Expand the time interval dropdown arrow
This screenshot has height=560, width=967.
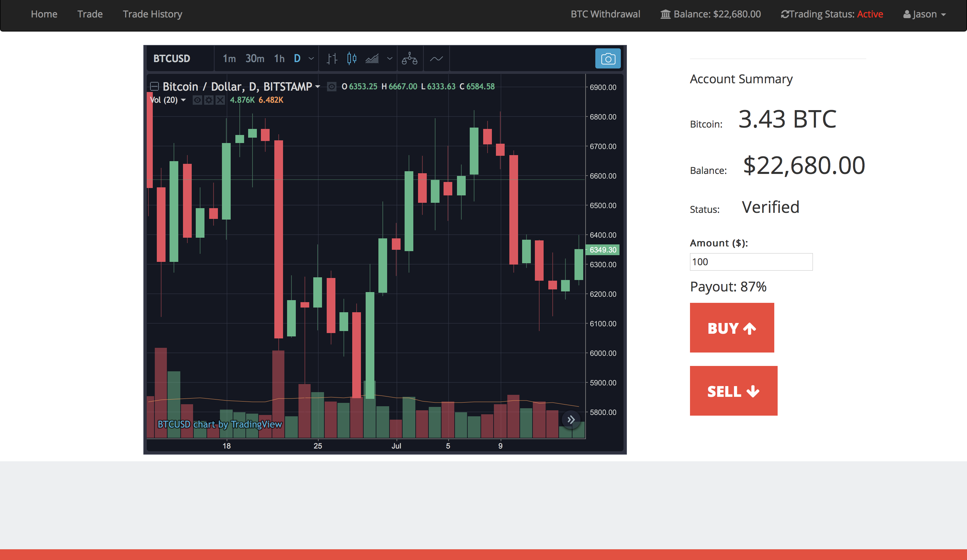point(311,59)
